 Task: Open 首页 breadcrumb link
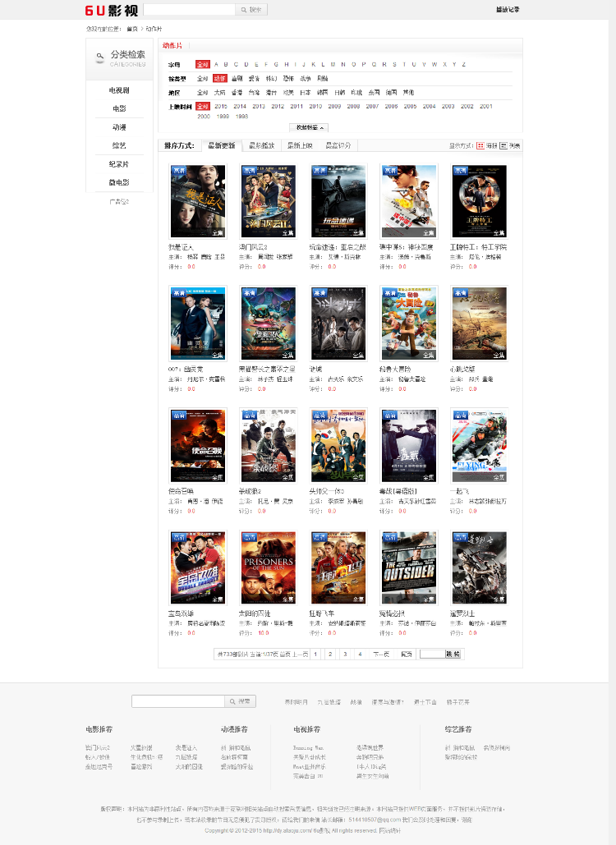[x=132, y=29]
